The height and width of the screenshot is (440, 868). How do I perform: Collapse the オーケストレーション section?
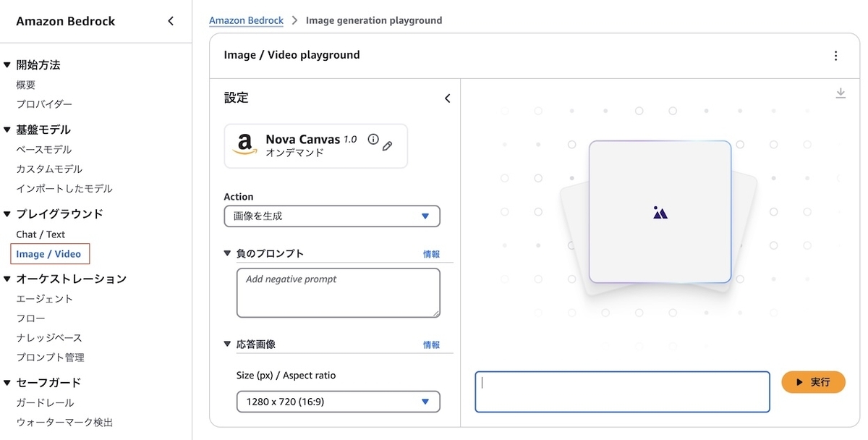[7, 279]
